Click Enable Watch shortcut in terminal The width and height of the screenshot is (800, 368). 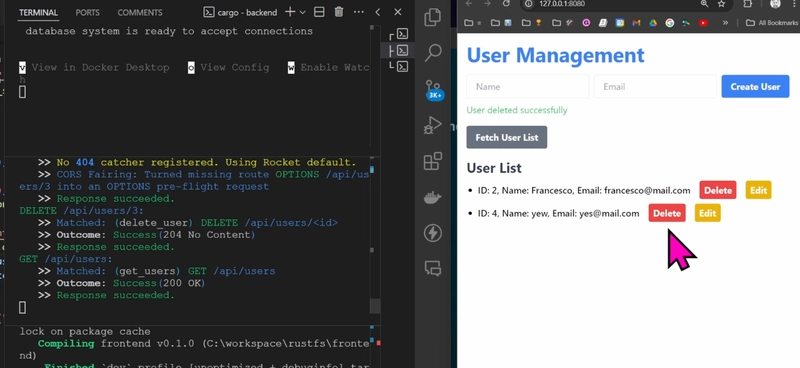click(334, 67)
